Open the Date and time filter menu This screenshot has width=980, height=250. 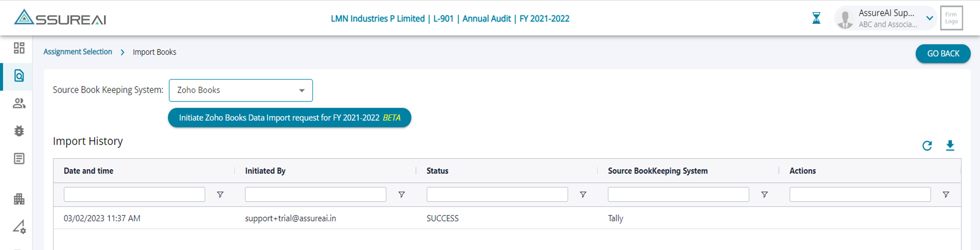(x=220, y=195)
